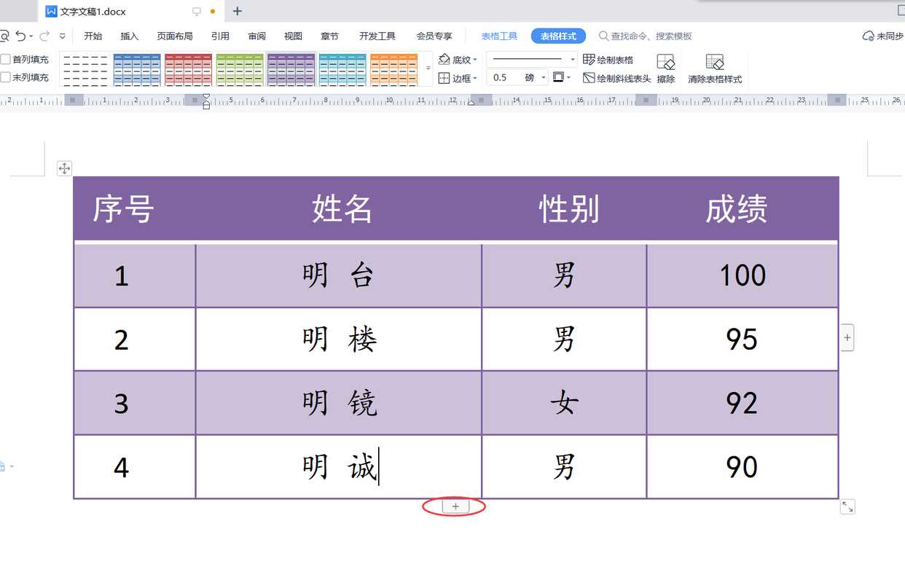The image size is (905, 588).
Task: Click the 查找命令 search box
Action: (645, 36)
